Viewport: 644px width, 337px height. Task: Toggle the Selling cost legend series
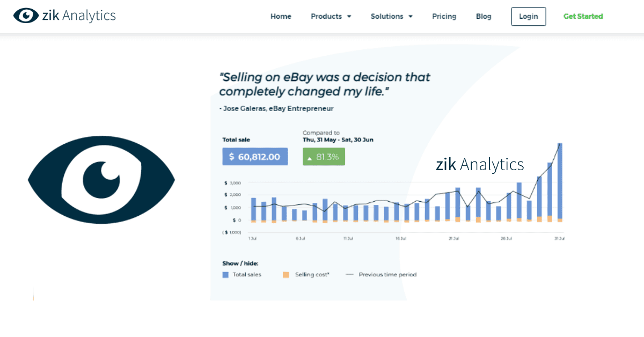tap(306, 274)
